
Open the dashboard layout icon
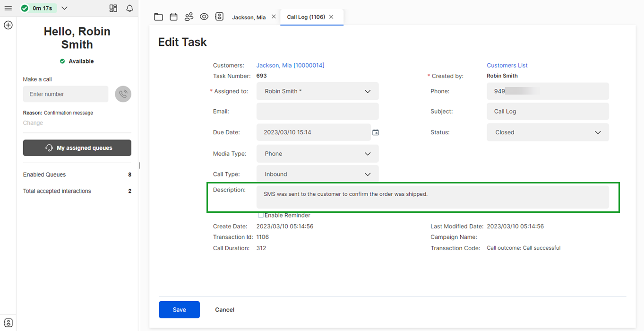[113, 8]
